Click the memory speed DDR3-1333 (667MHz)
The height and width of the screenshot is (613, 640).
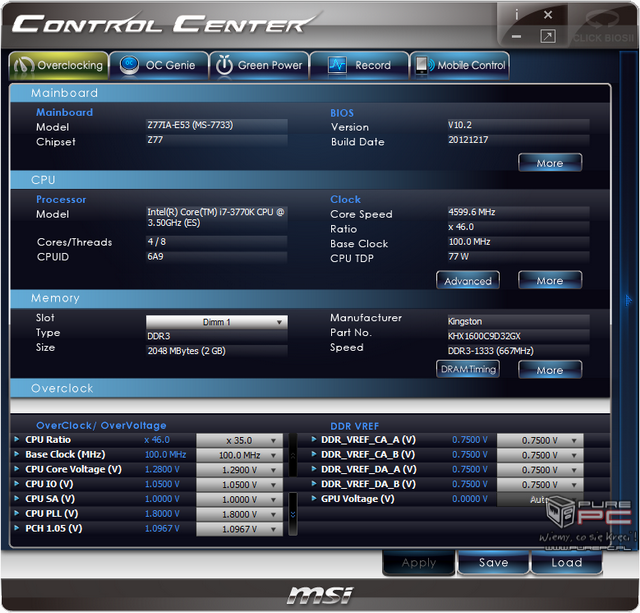point(518,351)
